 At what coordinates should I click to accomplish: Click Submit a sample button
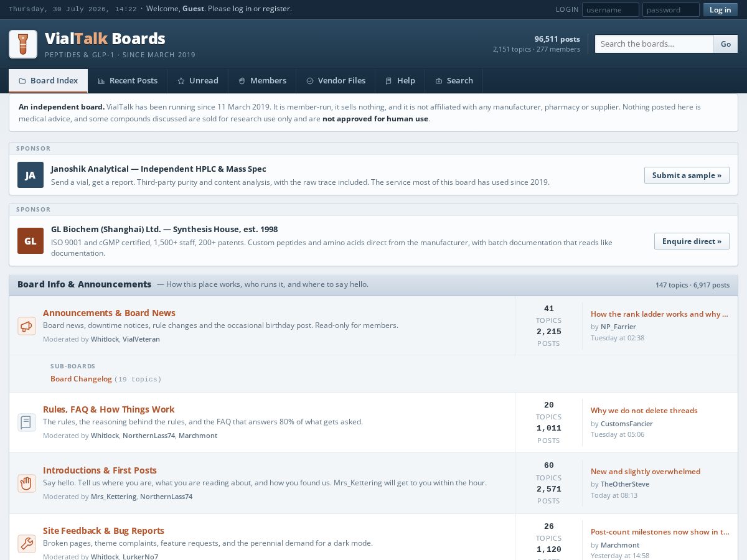tap(687, 175)
